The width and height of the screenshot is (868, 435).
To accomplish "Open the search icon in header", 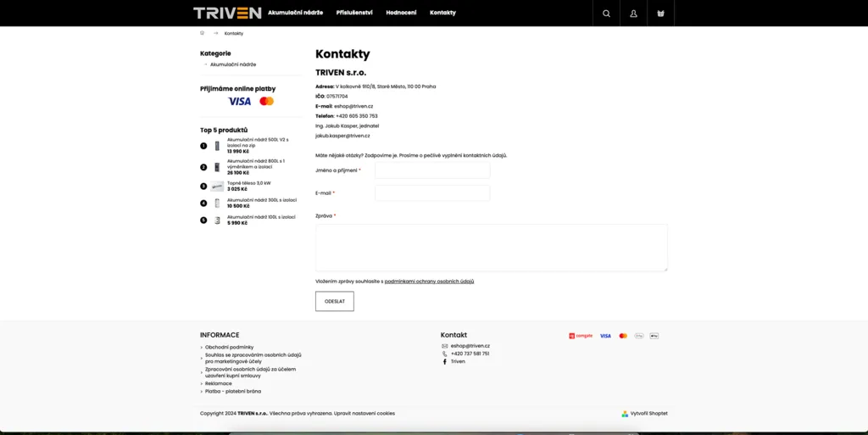I will click(606, 14).
